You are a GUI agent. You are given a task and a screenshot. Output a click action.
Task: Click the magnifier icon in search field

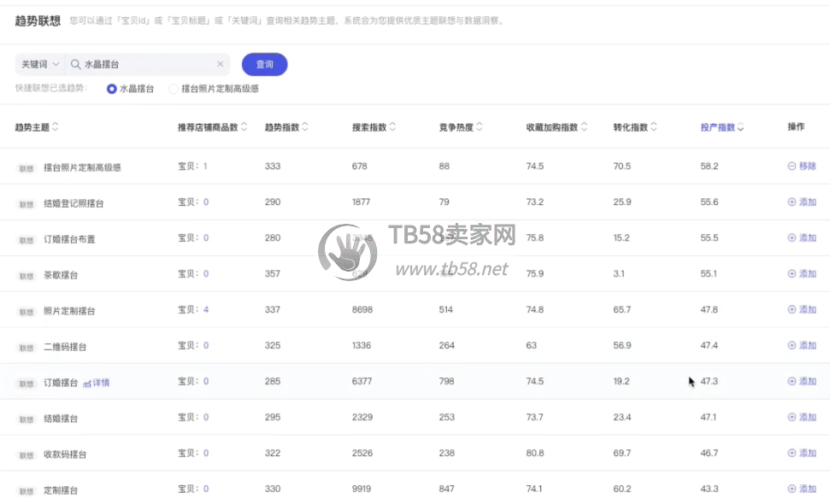(76, 64)
